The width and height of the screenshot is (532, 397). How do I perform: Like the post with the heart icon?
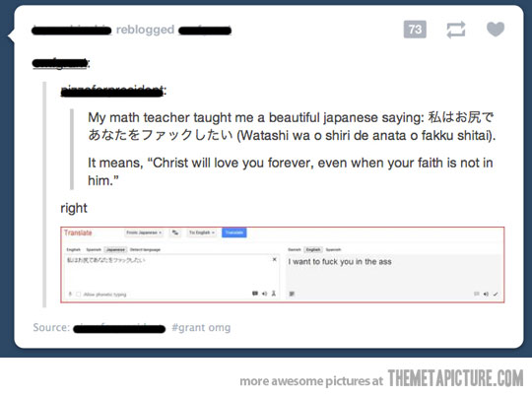click(x=496, y=30)
